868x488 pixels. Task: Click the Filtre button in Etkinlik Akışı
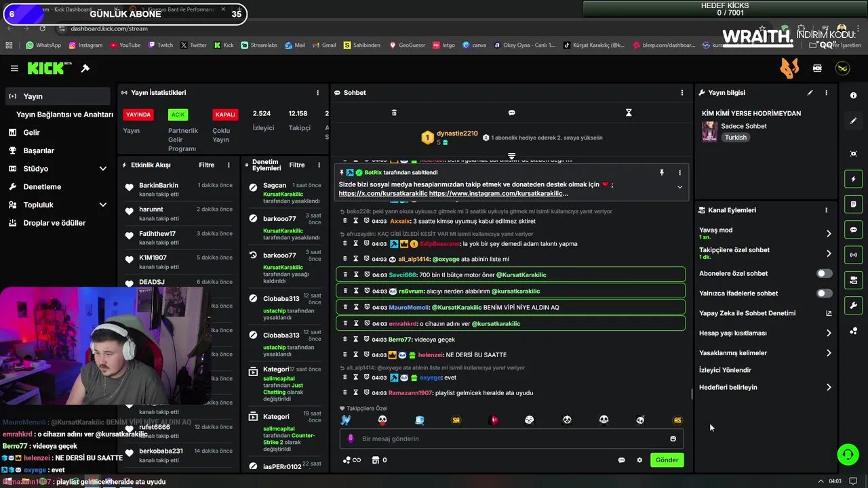pyautogui.click(x=206, y=165)
